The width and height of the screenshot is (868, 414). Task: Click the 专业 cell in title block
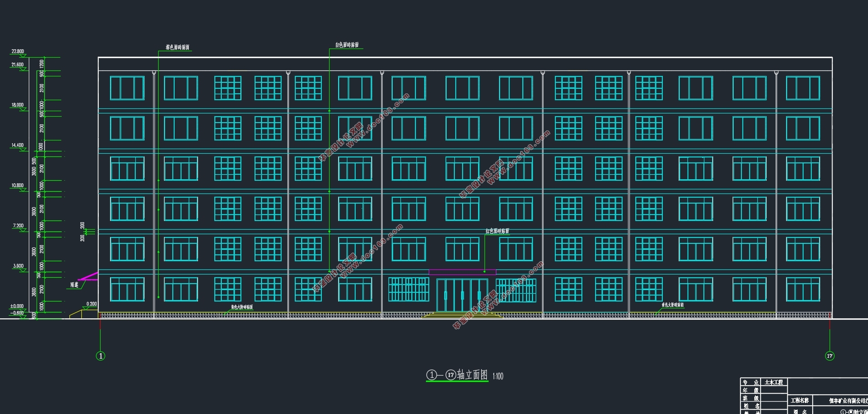(x=751, y=382)
